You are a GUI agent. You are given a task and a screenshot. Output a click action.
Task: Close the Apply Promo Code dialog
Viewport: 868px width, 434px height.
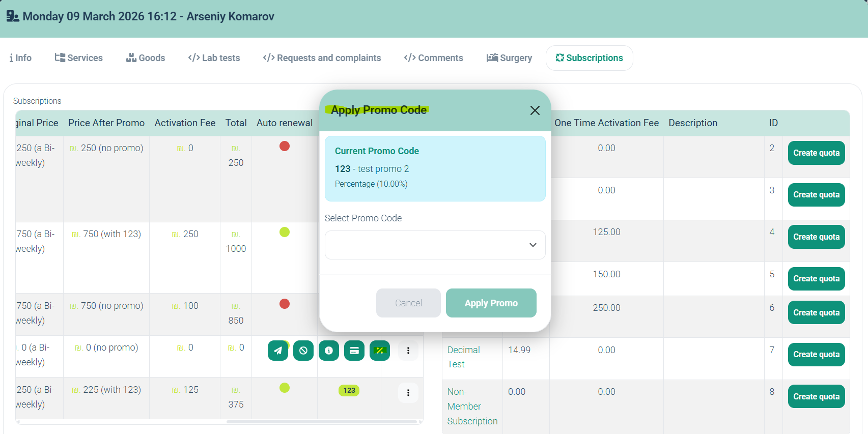click(535, 110)
